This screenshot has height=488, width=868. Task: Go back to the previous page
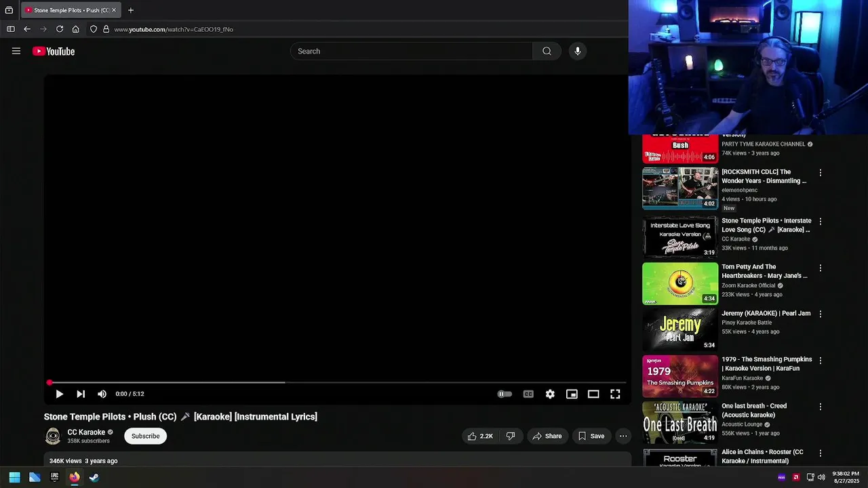tap(27, 29)
